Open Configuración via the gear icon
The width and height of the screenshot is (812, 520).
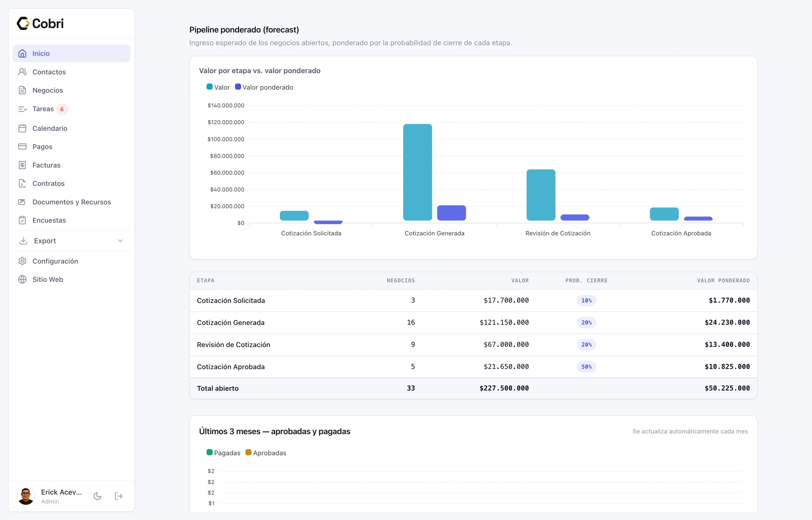(22, 261)
